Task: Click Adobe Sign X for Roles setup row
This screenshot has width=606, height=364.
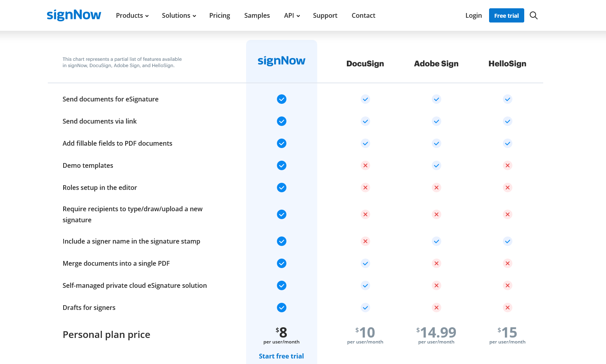Action: tap(437, 188)
